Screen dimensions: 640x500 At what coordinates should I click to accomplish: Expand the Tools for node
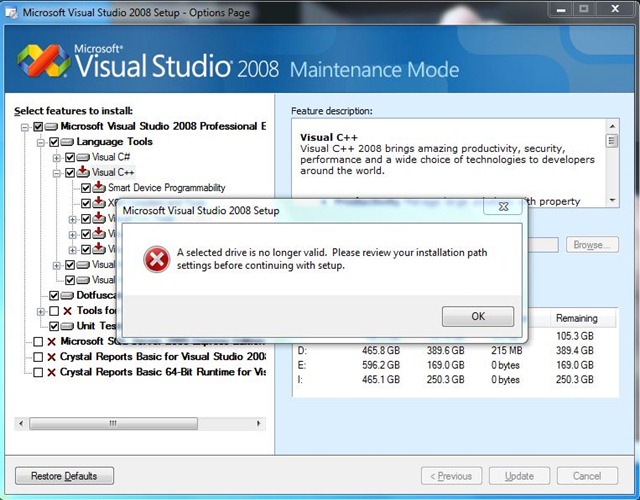(41, 312)
